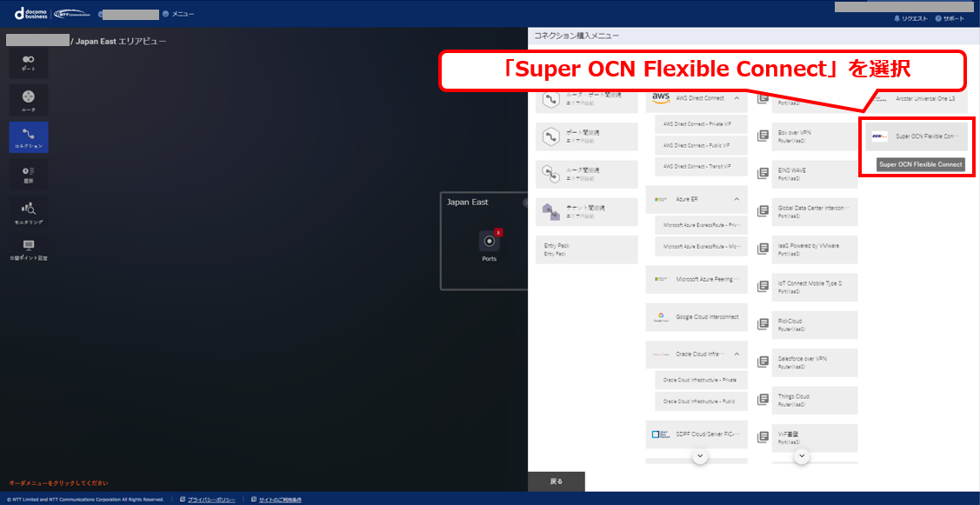Click document icon beside IoT Connect Mobile Type S
980x505 pixels.
[763, 286]
